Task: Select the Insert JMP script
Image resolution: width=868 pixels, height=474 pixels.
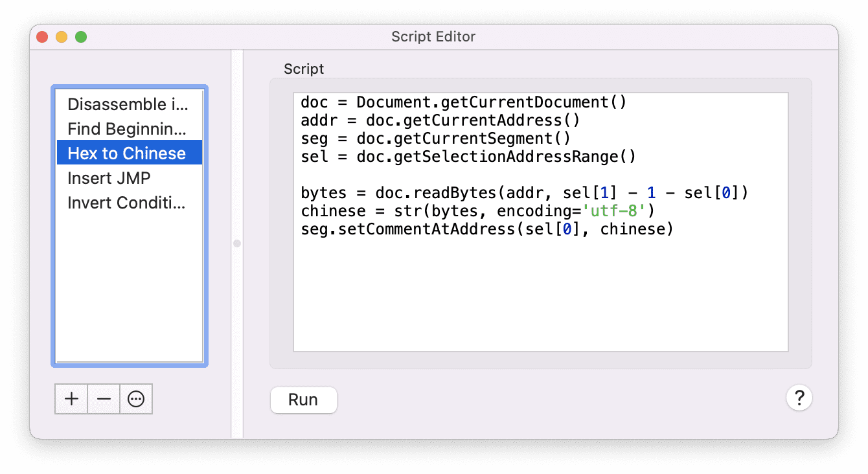Action: click(130, 178)
